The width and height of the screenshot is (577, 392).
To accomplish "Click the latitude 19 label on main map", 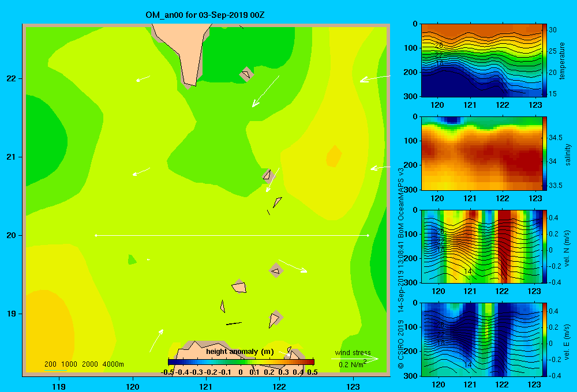I will point(12,314).
